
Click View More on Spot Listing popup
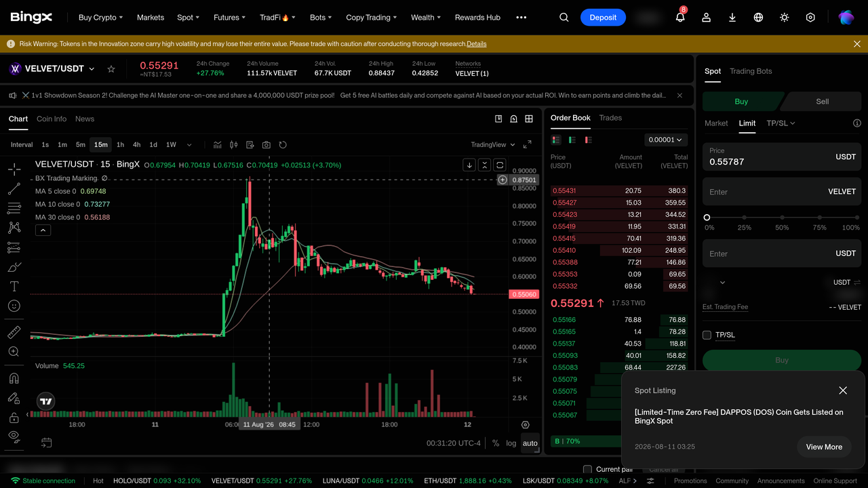(824, 447)
